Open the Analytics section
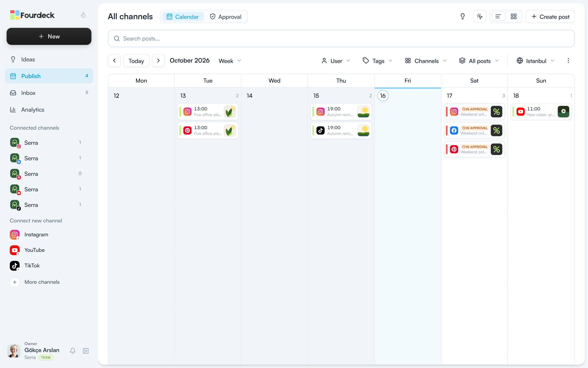588x368 pixels. pos(49,110)
